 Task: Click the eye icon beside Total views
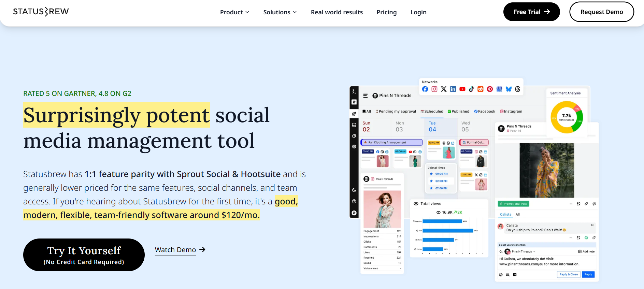pos(416,204)
